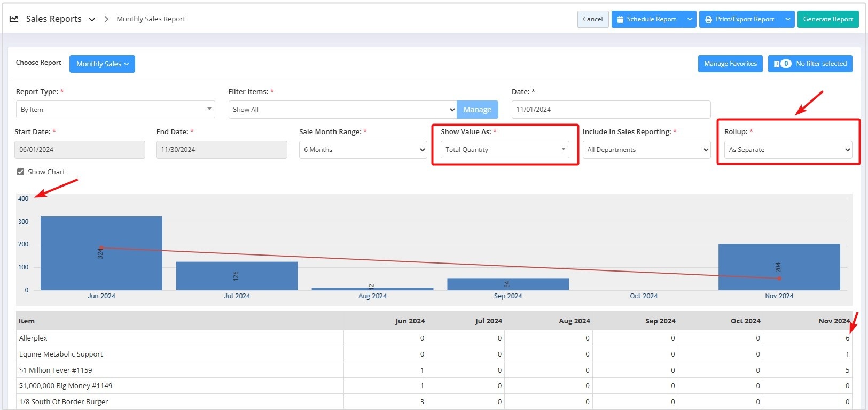Open the Monthly Sales report chooser

click(102, 64)
